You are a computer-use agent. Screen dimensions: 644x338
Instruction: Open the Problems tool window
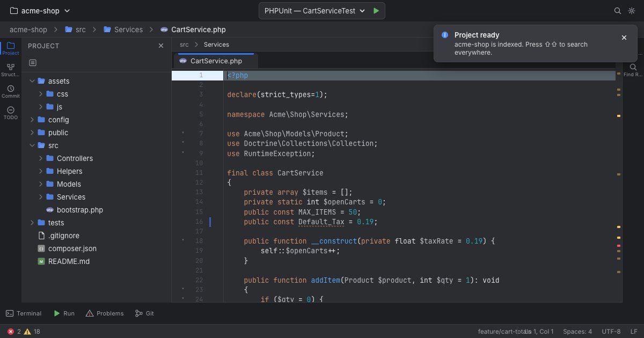(x=105, y=313)
